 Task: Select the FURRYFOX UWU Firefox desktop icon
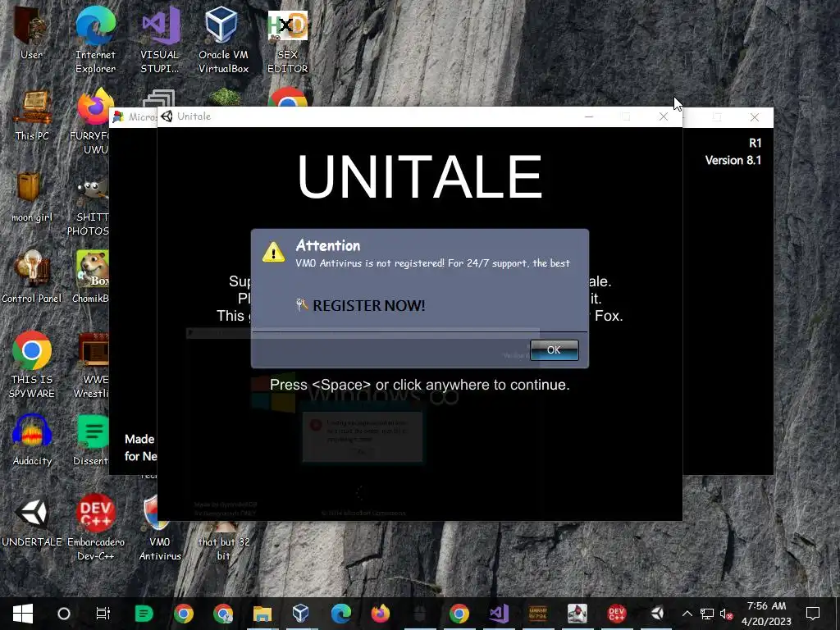[92, 121]
